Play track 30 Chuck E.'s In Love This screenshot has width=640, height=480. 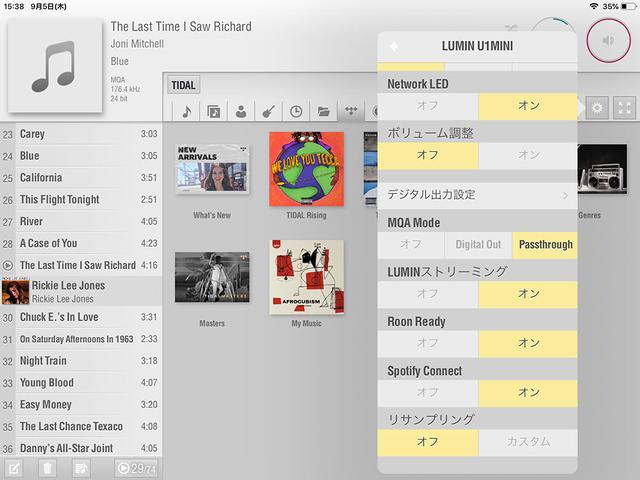click(81, 317)
